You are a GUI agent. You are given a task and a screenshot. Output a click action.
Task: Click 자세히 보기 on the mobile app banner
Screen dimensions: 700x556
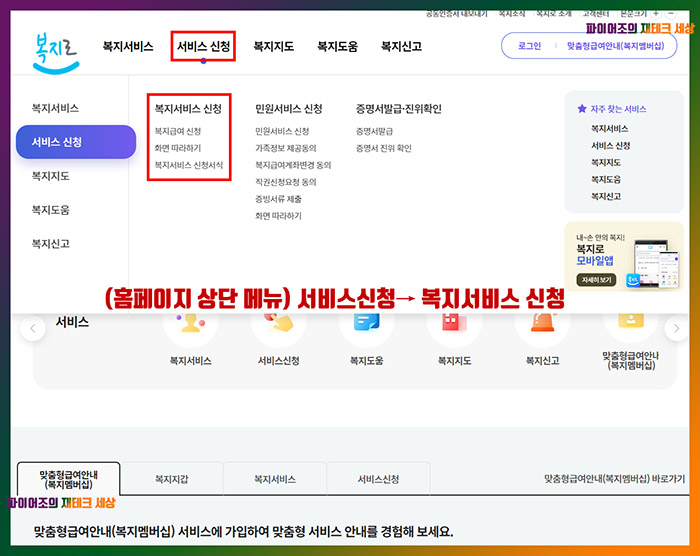click(x=596, y=280)
